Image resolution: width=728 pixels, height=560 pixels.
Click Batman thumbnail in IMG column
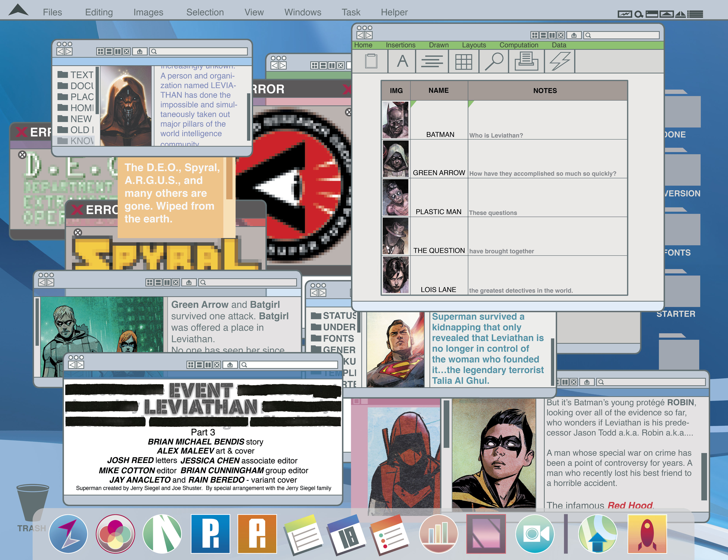(395, 120)
